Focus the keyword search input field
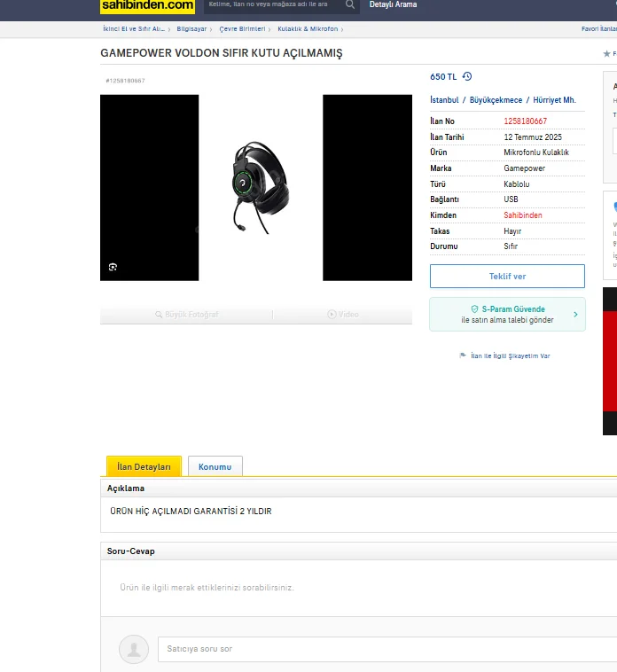The image size is (617, 672). point(274,4)
